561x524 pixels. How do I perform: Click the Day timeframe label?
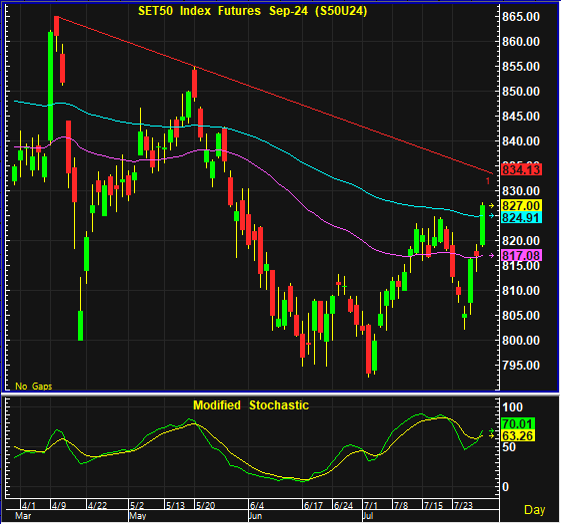coord(535,510)
